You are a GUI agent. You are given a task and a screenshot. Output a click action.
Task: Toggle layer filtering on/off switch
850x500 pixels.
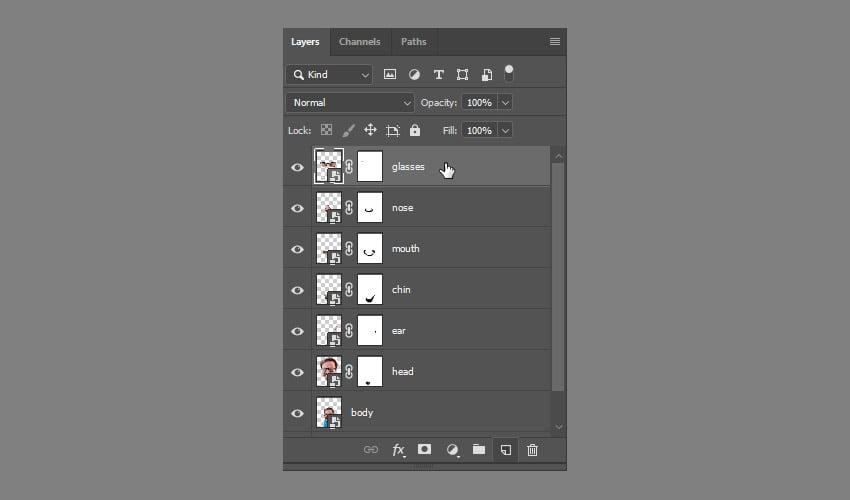tap(508, 73)
